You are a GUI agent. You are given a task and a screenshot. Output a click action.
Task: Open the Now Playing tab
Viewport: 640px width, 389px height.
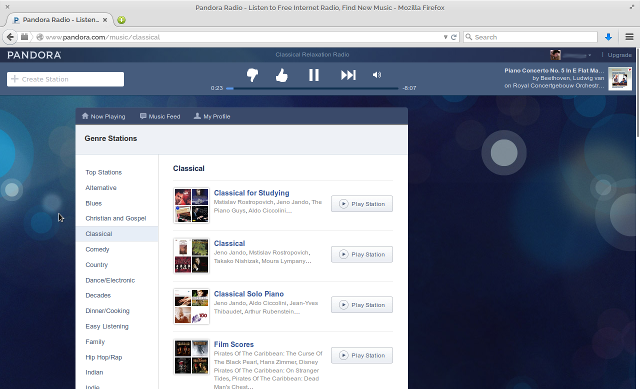pyautogui.click(x=103, y=116)
